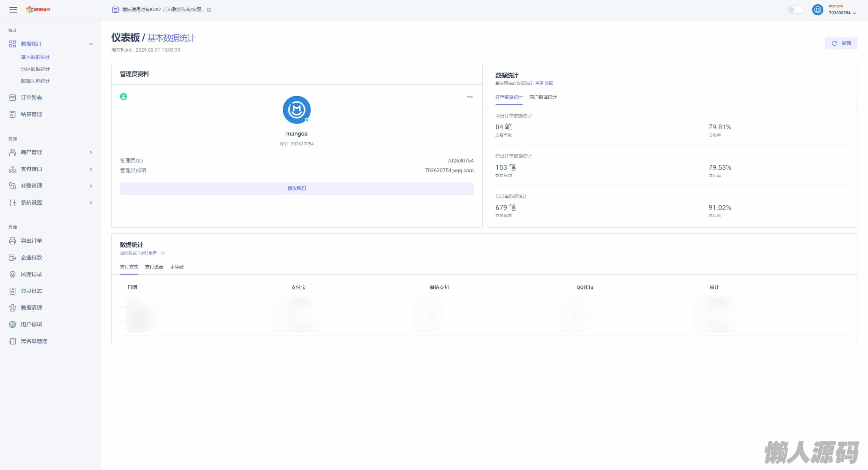
Task: Switch to the 支付通道 tab
Action: 154,267
